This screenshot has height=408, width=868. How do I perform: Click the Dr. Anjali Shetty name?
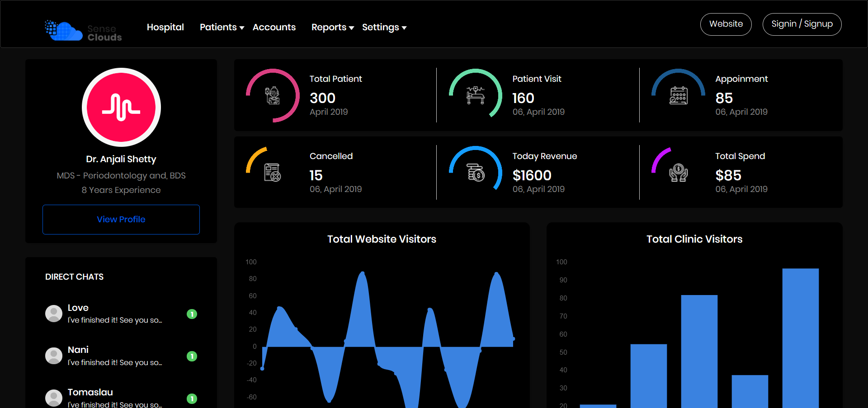pyautogui.click(x=121, y=159)
